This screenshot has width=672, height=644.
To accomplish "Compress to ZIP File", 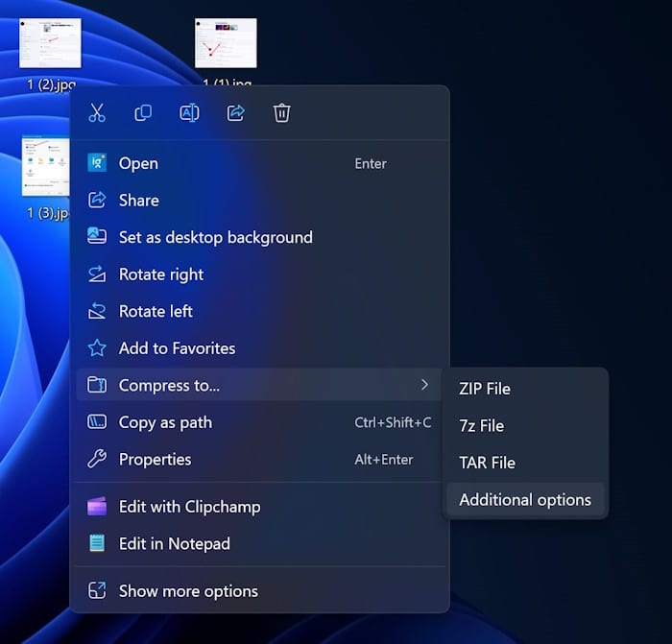I will pyautogui.click(x=525, y=389).
